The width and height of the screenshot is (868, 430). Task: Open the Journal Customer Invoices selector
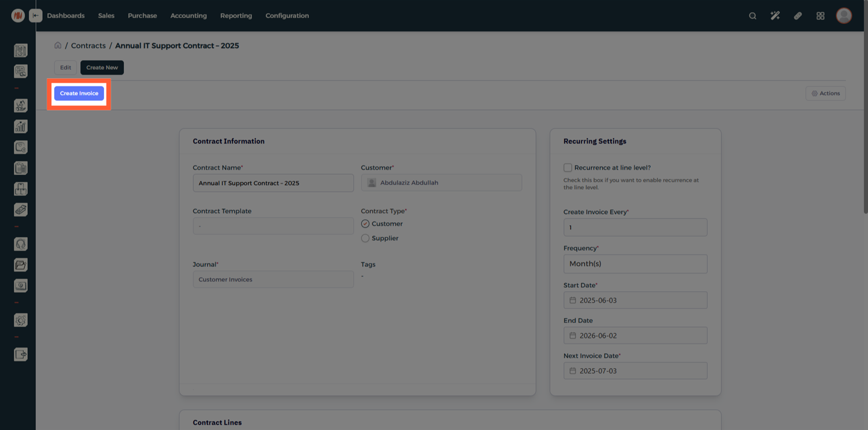tap(273, 280)
